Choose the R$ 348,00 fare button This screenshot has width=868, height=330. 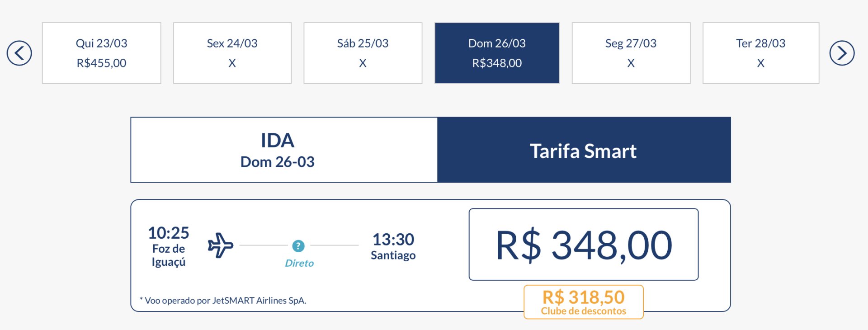click(x=584, y=245)
